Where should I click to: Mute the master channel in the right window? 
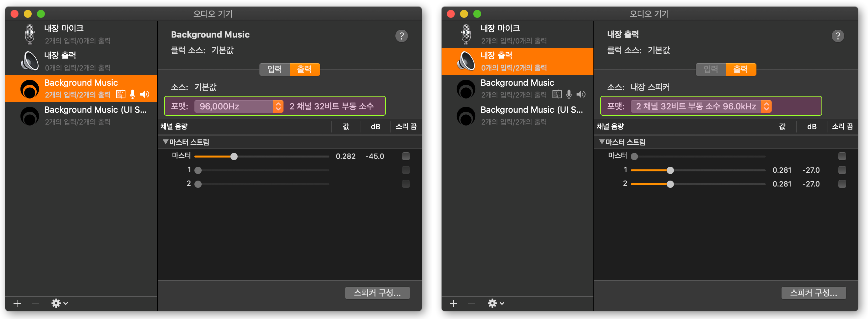(842, 156)
